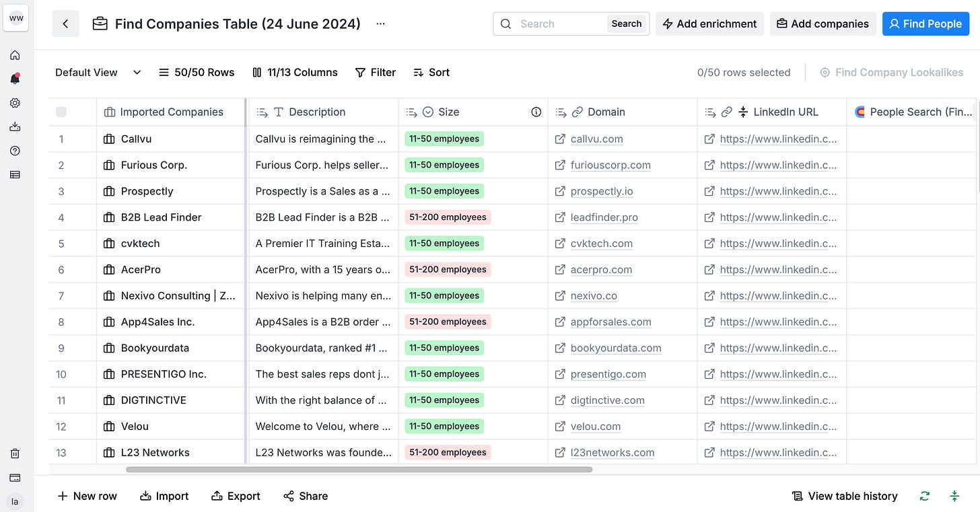Click the company icon beside AcerPro

[x=109, y=269]
